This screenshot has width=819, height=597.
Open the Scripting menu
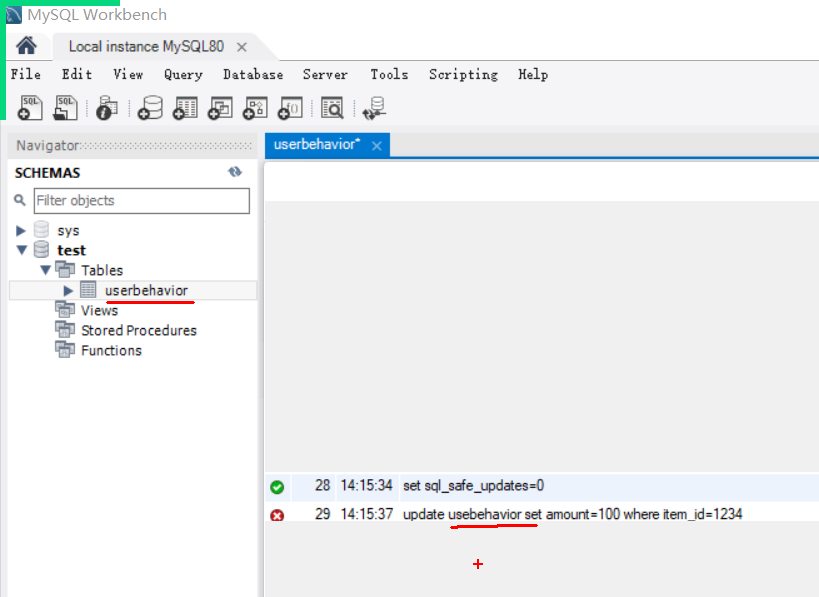(x=463, y=75)
